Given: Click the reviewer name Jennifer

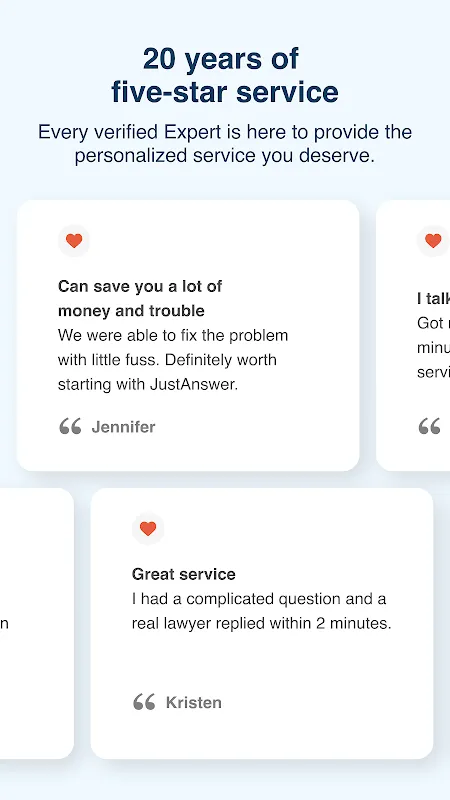Looking at the screenshot, I should point(123,427).
